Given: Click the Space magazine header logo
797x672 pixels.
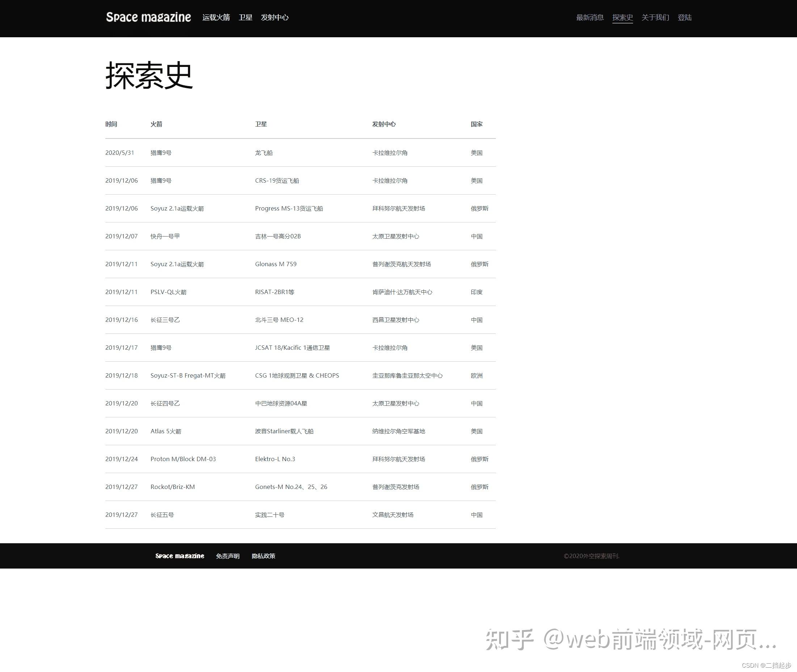Looking at the screenshot, I should (148, 17).
